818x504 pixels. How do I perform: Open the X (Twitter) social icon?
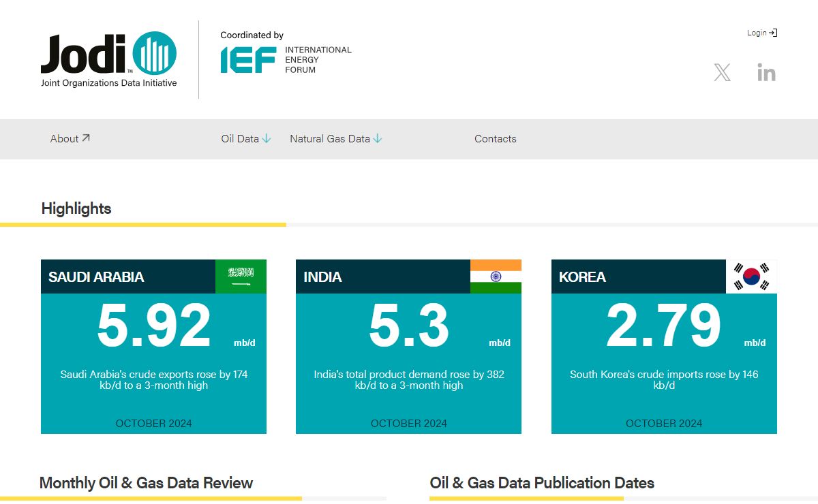[722, 72]
